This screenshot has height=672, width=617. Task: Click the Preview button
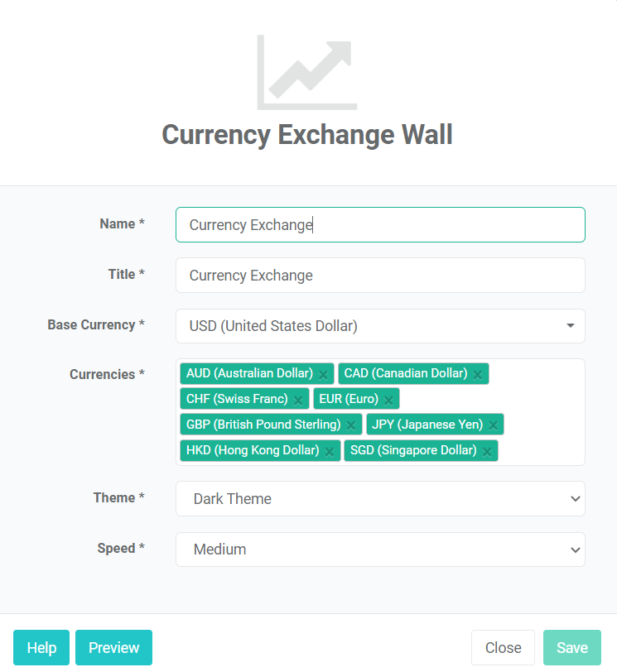pyautogui.click(x=113, y=648)
